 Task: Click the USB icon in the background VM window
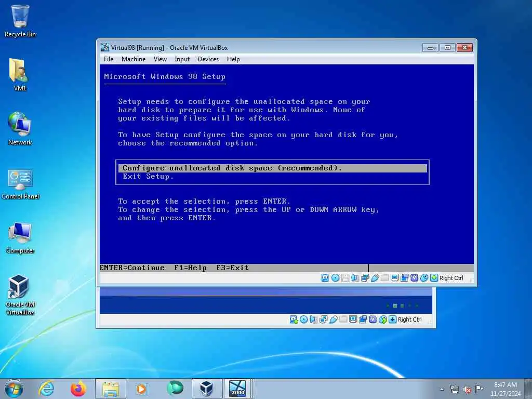coord(333,320)
